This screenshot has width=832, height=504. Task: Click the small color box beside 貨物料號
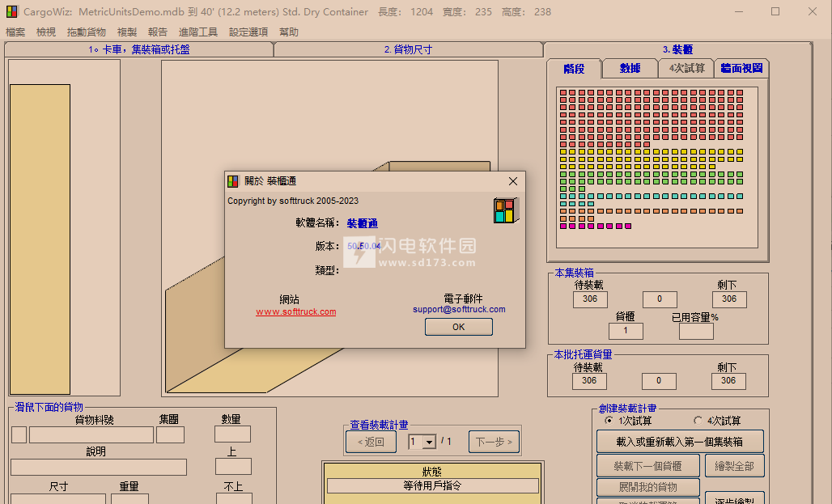19,435
